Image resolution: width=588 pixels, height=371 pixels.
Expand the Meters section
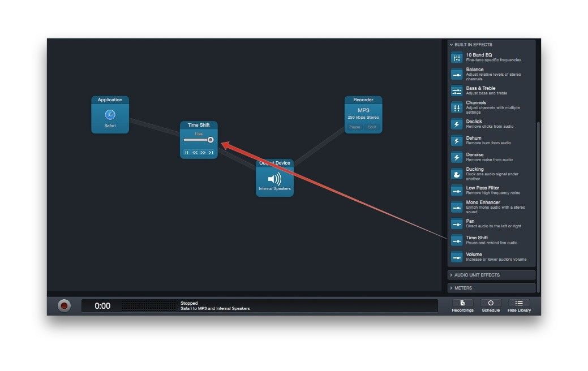463,288
